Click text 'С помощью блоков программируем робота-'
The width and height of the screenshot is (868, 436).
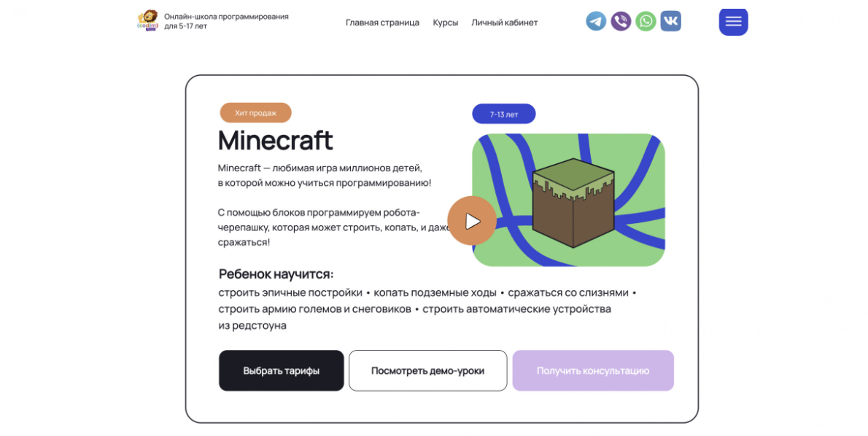click(319, 212)
